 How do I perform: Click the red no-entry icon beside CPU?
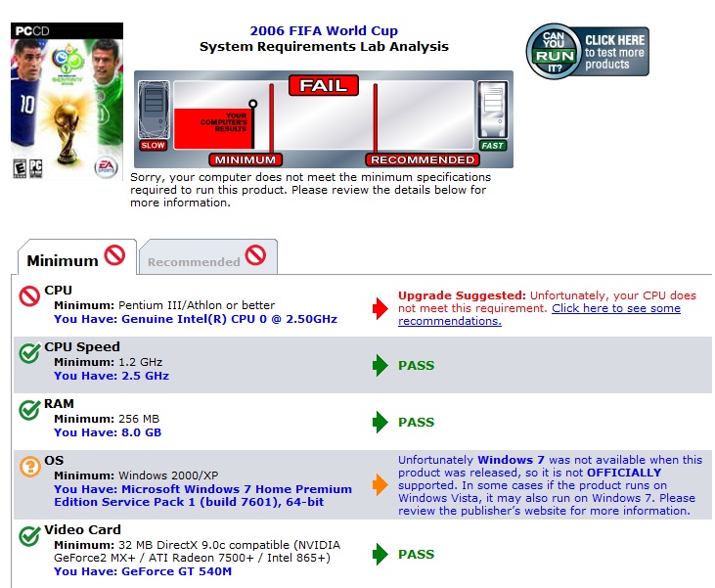tap(29, 296)
